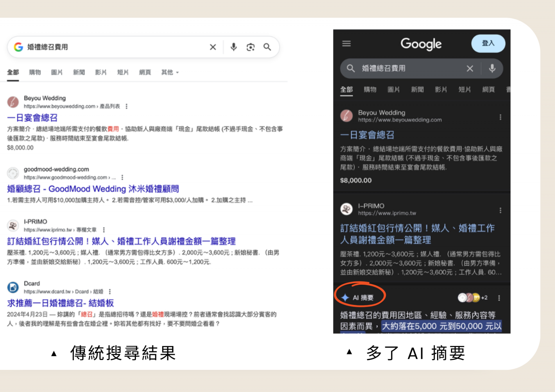
Task: Select the 新聞 tab in mobile view
Action: pyautogui.click(x=417, y=90)
